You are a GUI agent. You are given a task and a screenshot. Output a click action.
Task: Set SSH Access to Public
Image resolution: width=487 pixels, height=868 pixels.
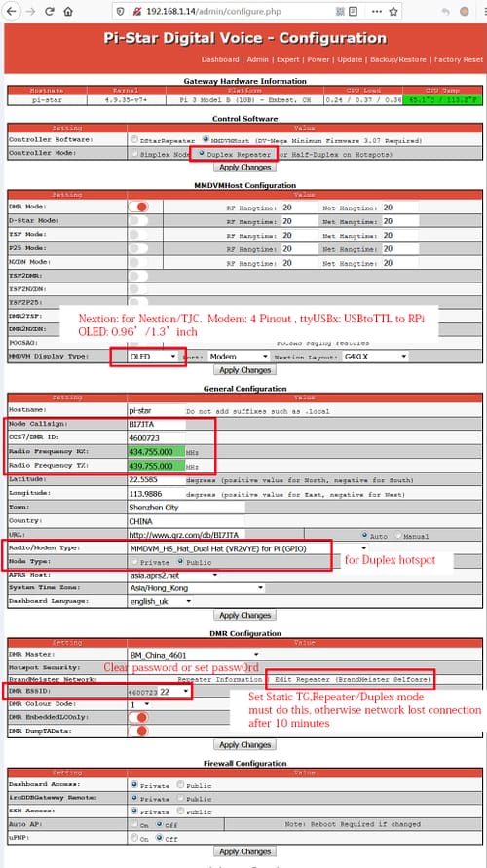[x=180, y=811]
